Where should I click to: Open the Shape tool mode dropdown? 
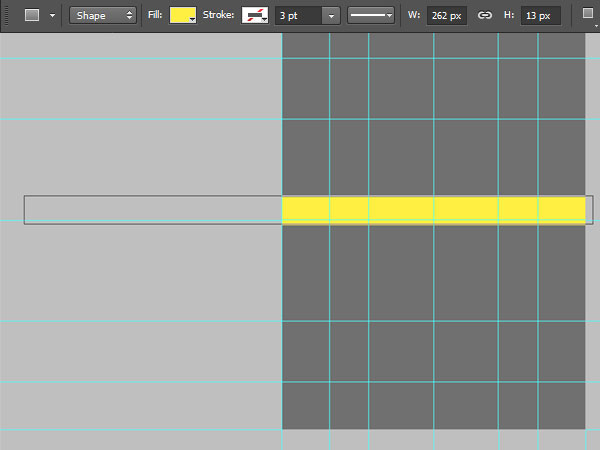(x=103, y=15)
